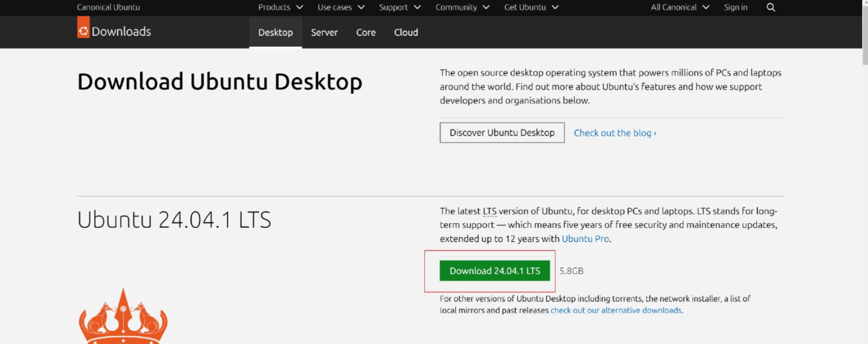Open the Support dropdown menu

[400, 7]
